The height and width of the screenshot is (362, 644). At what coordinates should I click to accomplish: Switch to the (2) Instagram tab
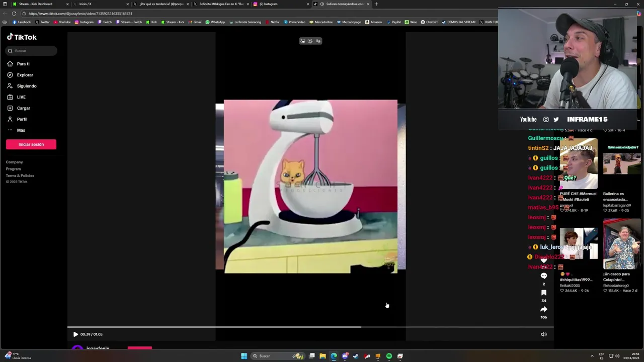click(281, 4)
